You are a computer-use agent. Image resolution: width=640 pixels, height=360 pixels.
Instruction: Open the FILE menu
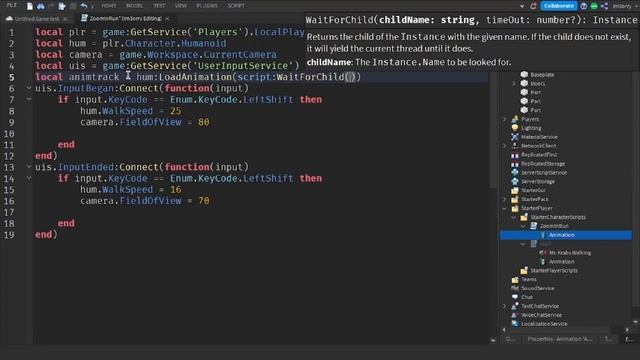(x=11, y=5)
